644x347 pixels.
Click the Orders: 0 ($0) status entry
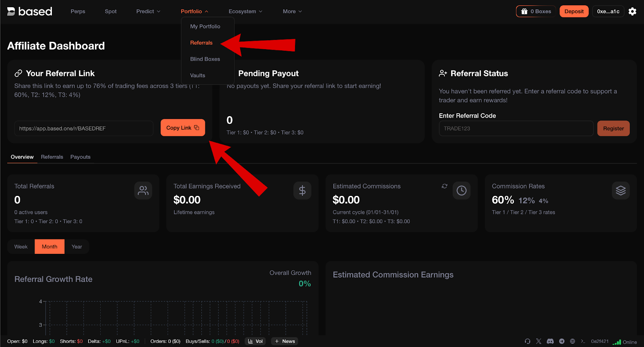(x=165, y=341)
